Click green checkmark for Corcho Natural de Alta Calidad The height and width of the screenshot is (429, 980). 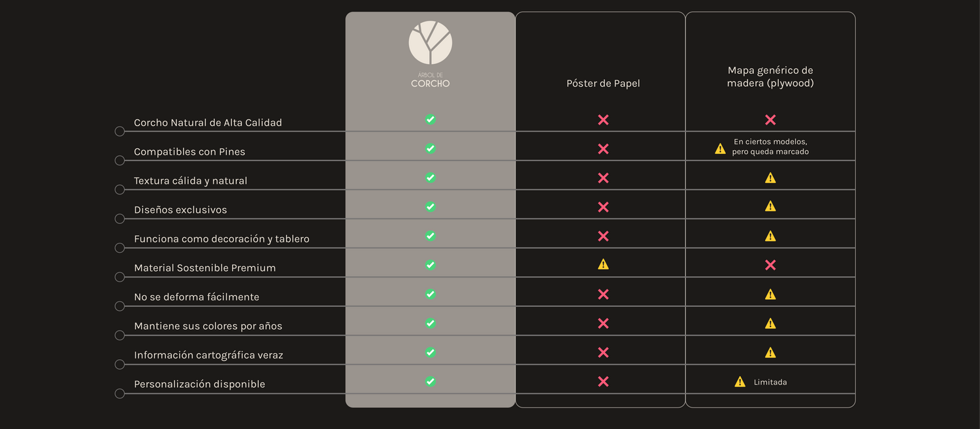(x=431, y=119)
